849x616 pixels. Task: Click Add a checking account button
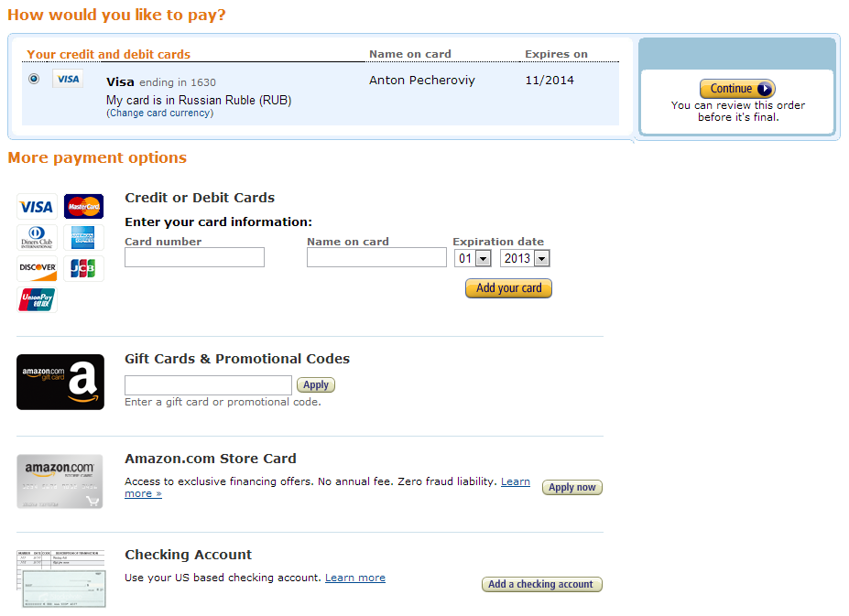pos(541,584)
